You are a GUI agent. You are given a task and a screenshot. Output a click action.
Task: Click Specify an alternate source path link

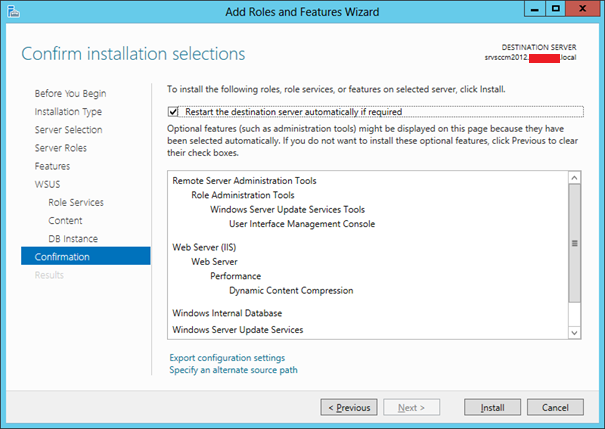[233, 370]
